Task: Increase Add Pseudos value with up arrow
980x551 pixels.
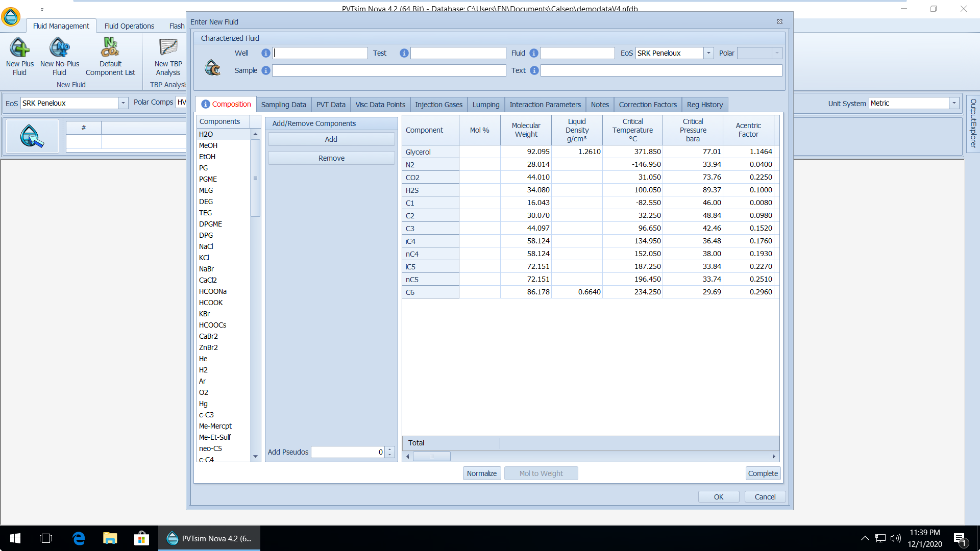Action: click(x=390, y=449)
